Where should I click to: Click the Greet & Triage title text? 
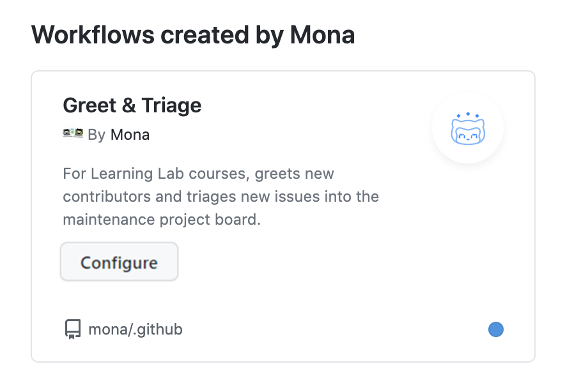(x=132, y=105)
